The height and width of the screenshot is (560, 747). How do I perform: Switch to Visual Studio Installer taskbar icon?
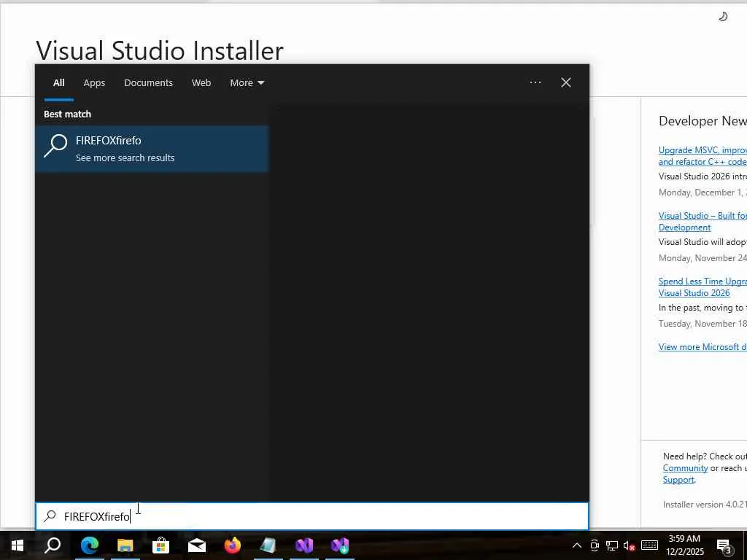point(340,545)
